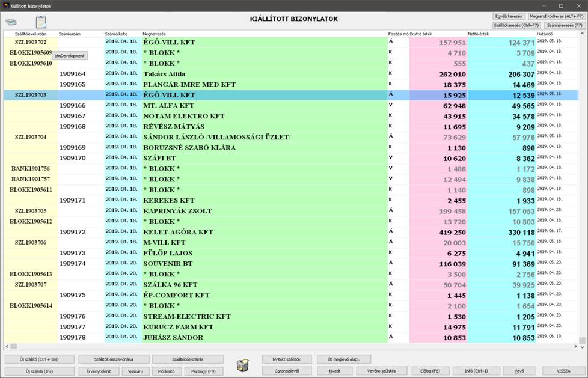Image resolution: width=588 pixels, height=378 pixels.
Task: Click the Határidő column header
Action: 557,34
